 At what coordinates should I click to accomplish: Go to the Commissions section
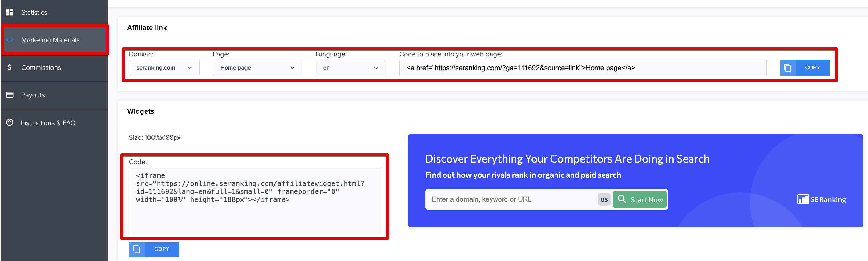click(55, 67)
